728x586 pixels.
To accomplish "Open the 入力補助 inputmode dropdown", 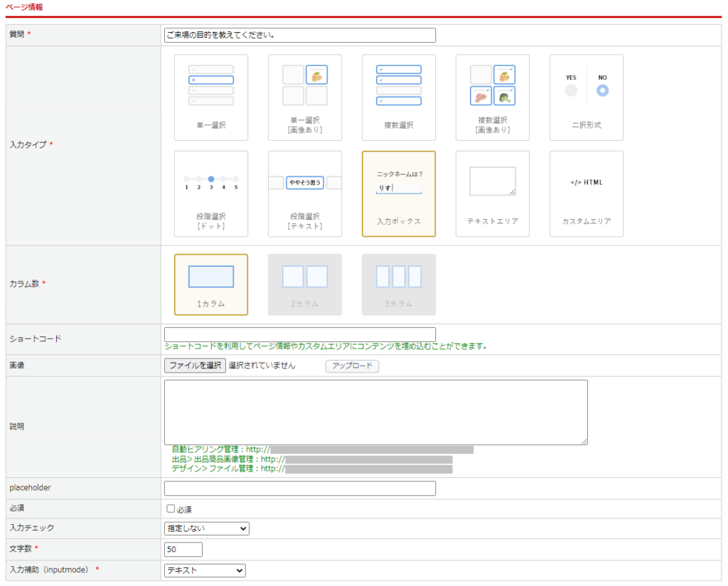I will (205, 570).
